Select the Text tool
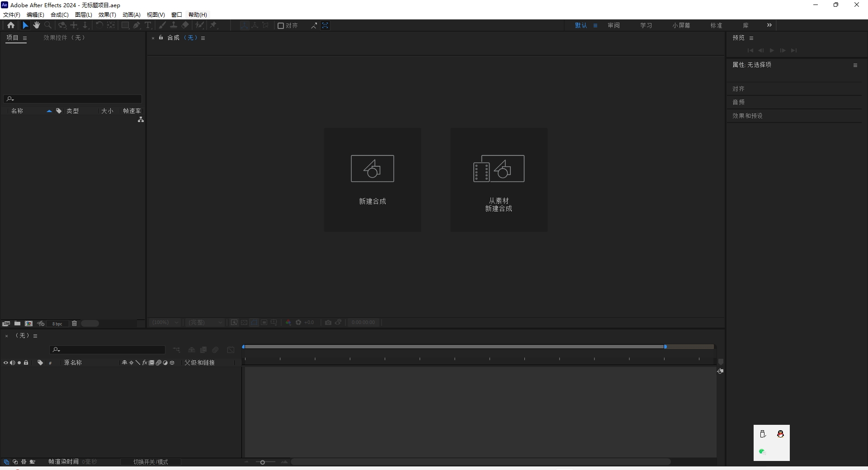Image resolution: width=868 pixels, height=470 pixels. pos(148,26)
